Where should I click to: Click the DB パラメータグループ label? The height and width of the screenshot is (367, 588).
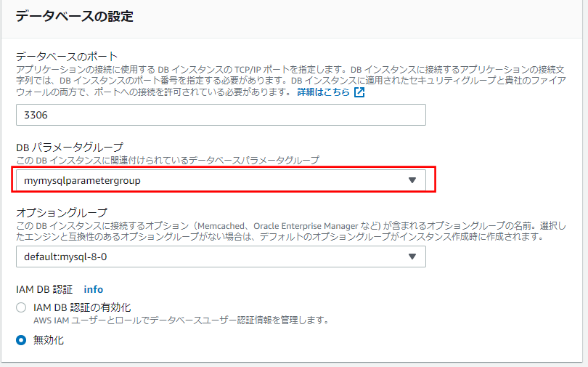tap(70, 147)
